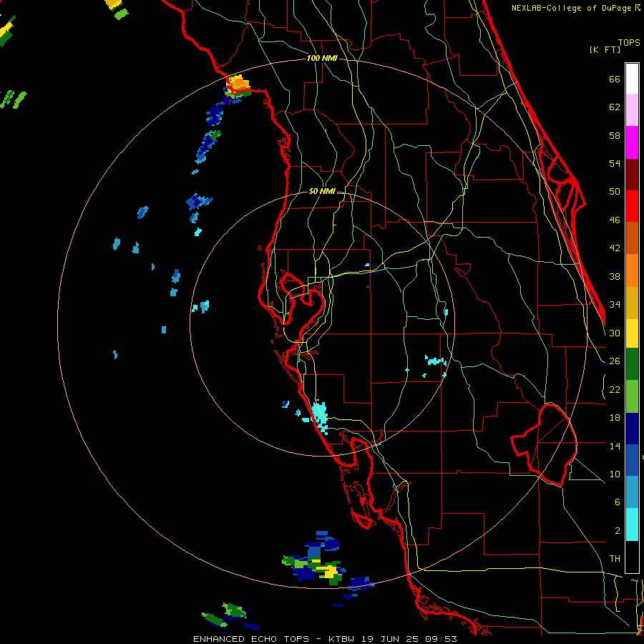The width and height of the screenshot is (644, 644).
Task: Select the navy blue legend swatch
Action: (x=632, y=429)
